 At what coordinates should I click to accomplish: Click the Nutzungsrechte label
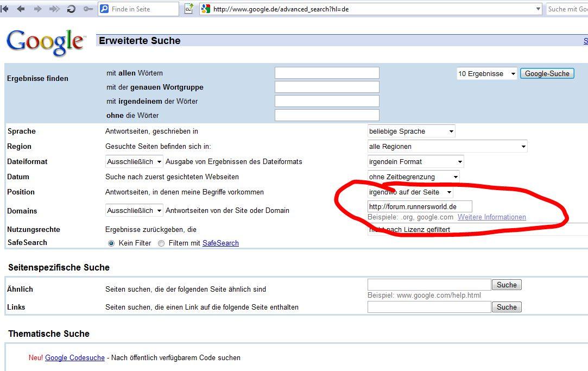tap(33, 230)
